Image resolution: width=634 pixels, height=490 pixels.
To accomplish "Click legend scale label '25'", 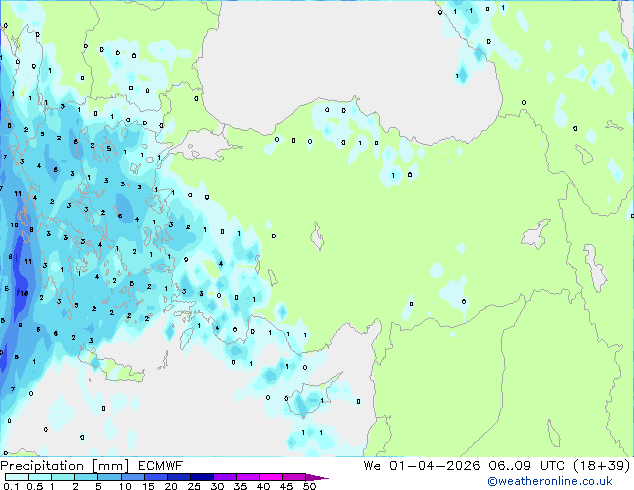I will pyautogui.click(x=194, y=486).
